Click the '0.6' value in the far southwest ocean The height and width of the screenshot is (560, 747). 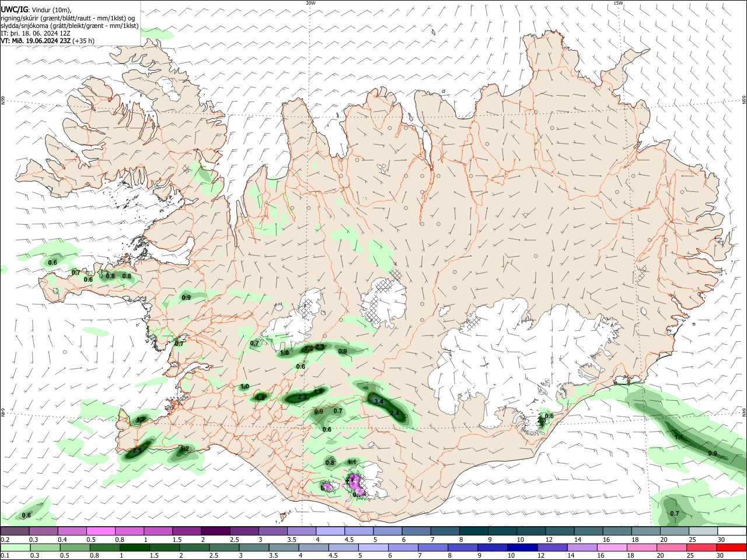coord(26,516)
